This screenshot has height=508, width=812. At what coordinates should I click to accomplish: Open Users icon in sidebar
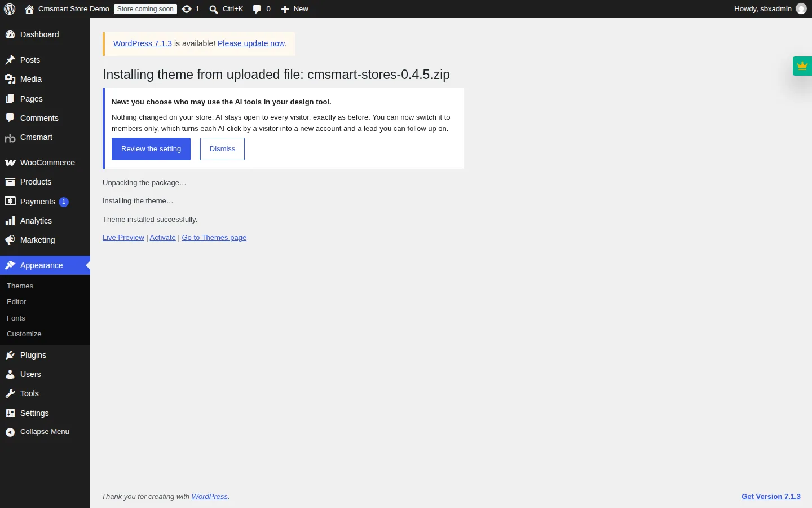tap(10, 374)
